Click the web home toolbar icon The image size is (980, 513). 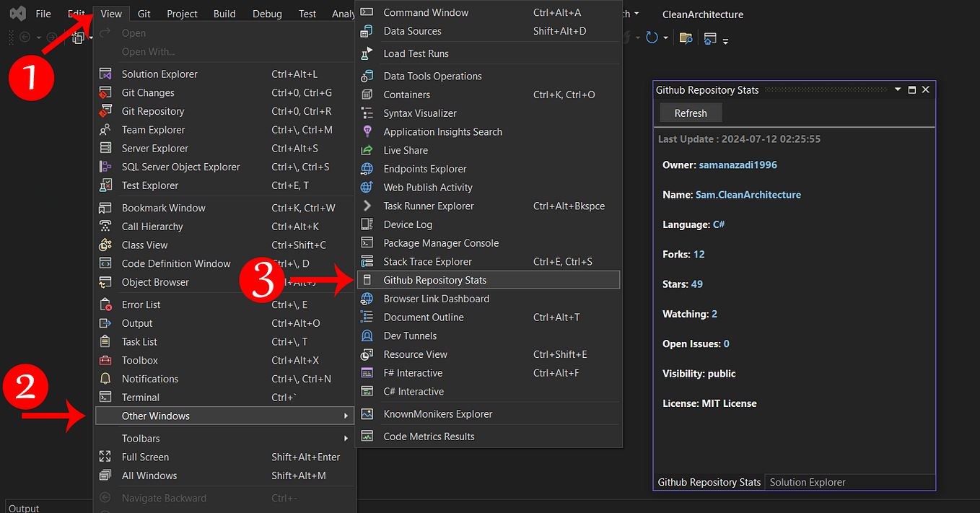tap(709, 38)
